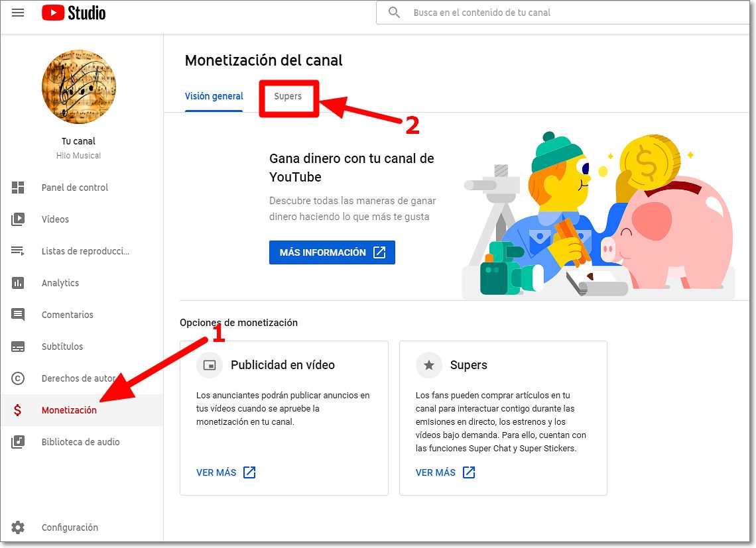Click the YouTube Studio logo
The width and height of the screenshot is (756, 548).
[74, 13]
